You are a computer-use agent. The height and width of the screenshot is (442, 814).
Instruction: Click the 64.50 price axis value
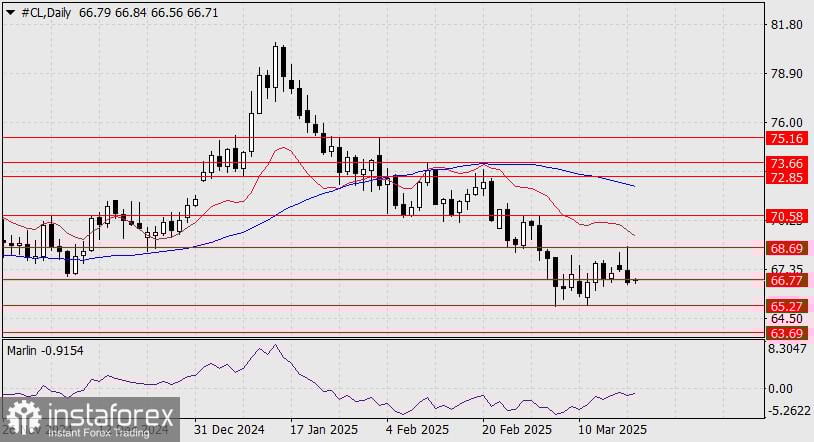786,318
